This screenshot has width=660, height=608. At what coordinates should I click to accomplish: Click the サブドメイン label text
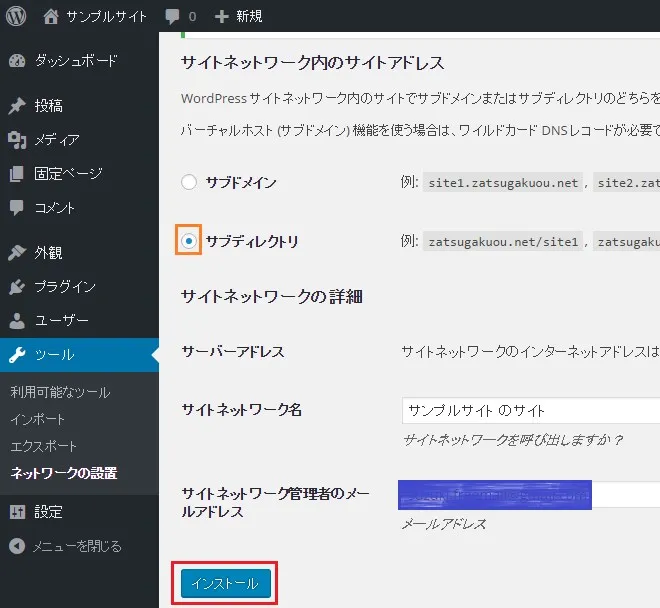click(241, 183)
